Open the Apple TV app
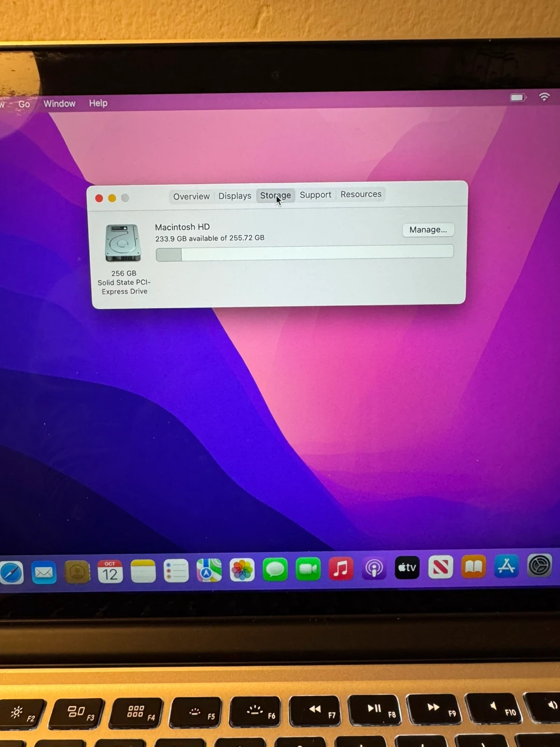 [407, 568]
